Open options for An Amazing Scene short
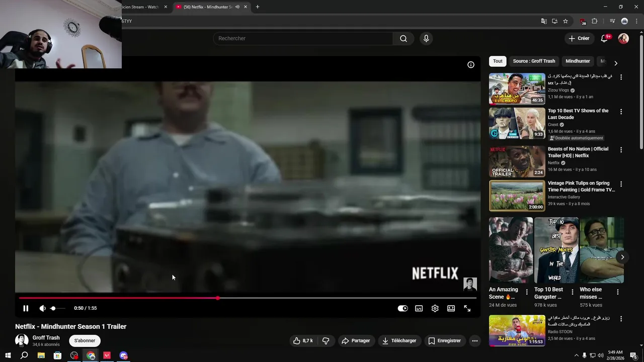The height and width of the screenshot is (362, 644). 527,292
